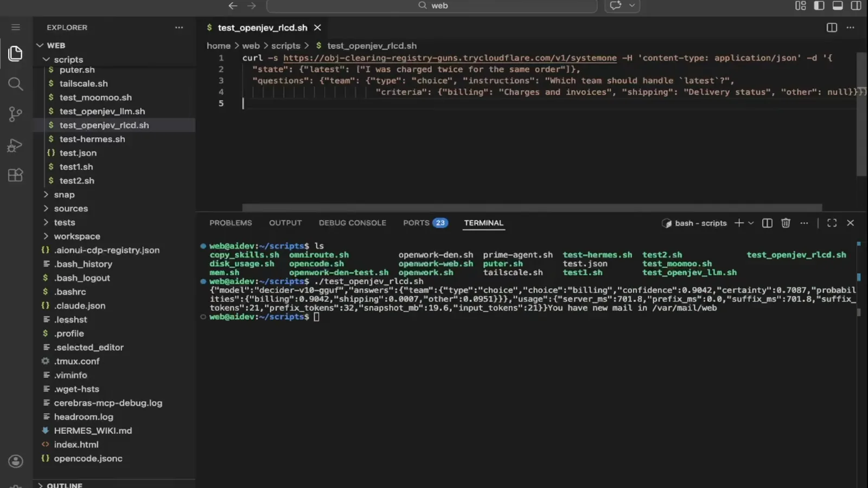Screen dimensions: 868x488
Task: Open test_openjev_llm.sh in the explorer
Action: pyautogui.click(x=102, y=111)
